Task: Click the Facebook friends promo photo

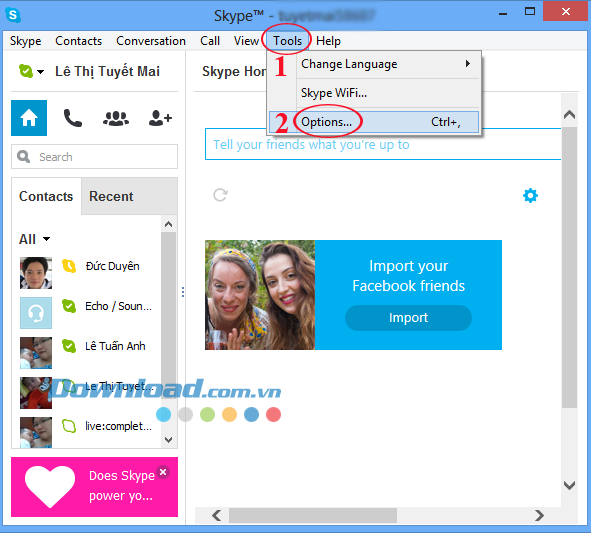Action: point(260,295)
